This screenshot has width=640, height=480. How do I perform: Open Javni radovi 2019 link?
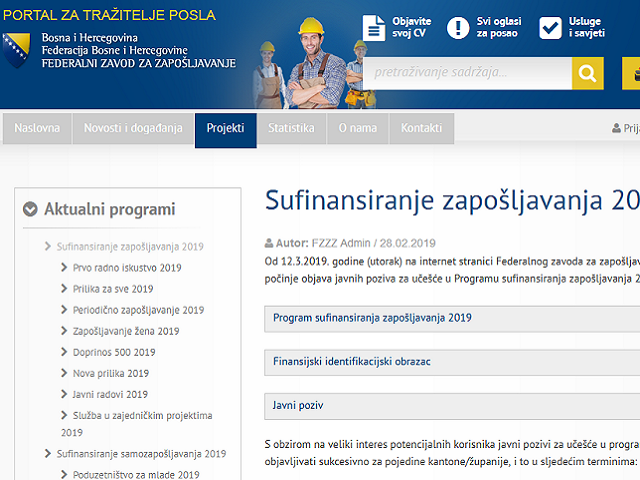[x=110, y=394]
